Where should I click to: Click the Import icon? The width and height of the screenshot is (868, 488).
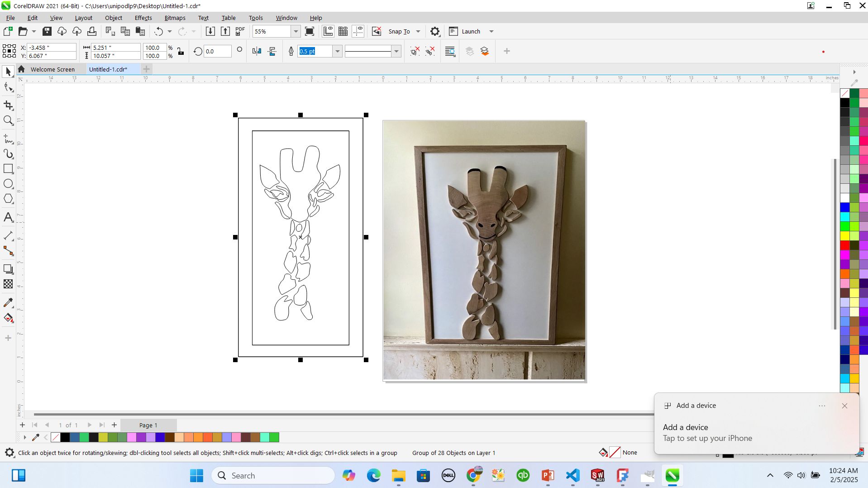coord(210,31)
